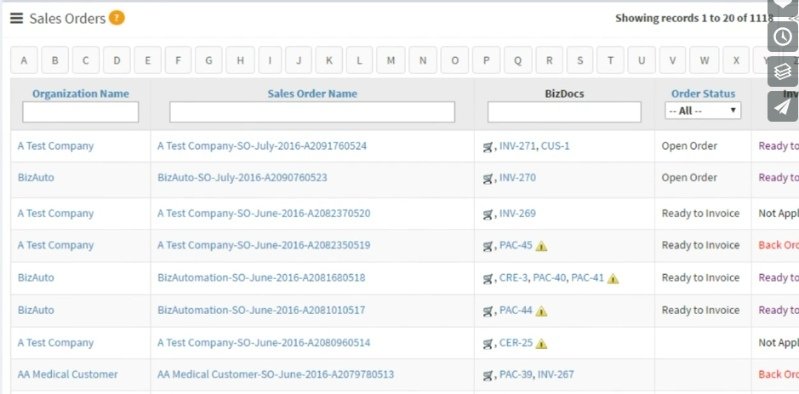Screen dimensions: 799x394
Task: Open AA Medical Customer organization link
Action: point(68,375)
